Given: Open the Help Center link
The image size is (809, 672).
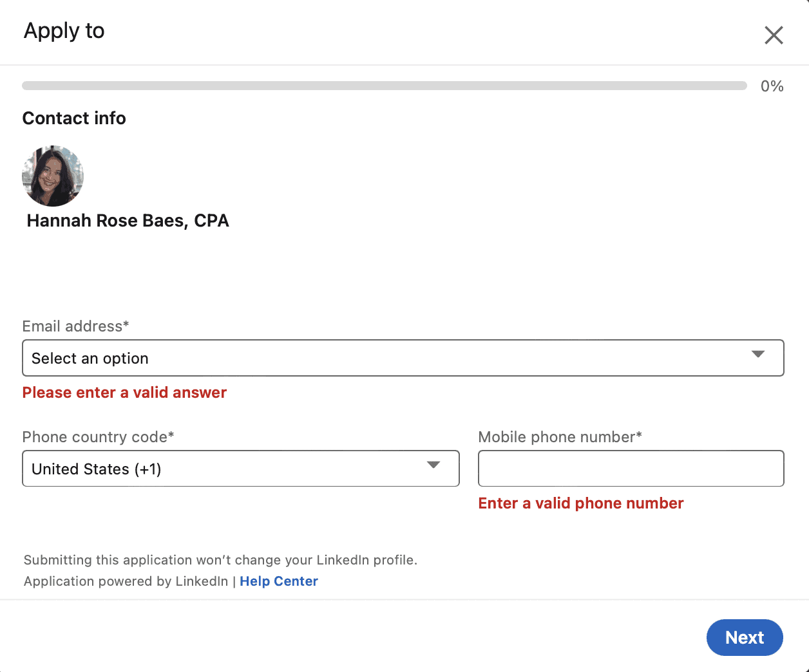Looking at the screenshot, I should pyautogui.click(x=278, y=581).
